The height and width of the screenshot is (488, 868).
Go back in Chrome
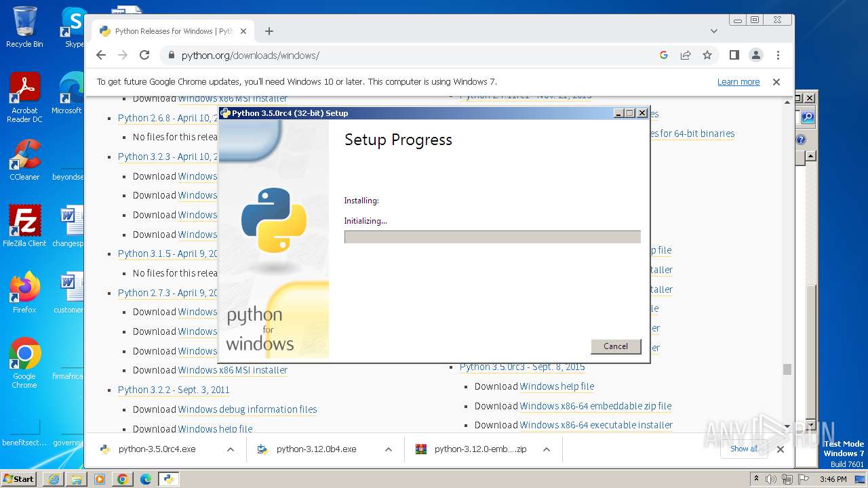coord(101,55)
